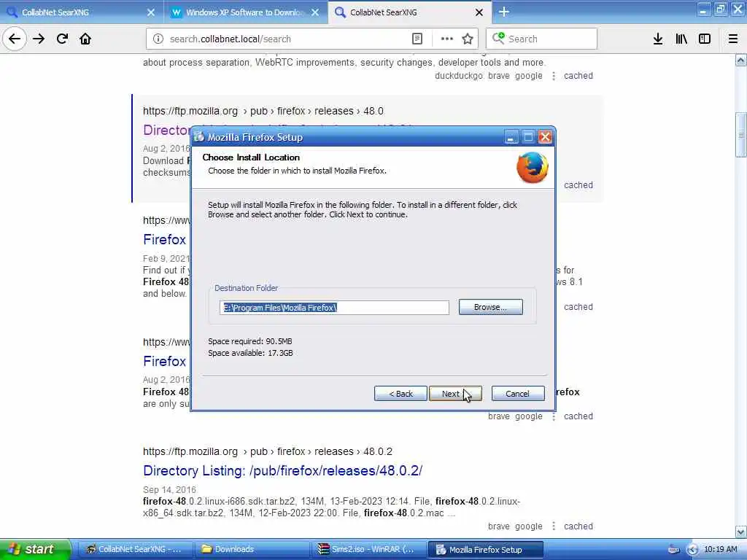Click duckduckgo engine link in top result
Image resolution: width=747 pixels, height=560 pixels.
pyautogui.click(x=459, y=76)
